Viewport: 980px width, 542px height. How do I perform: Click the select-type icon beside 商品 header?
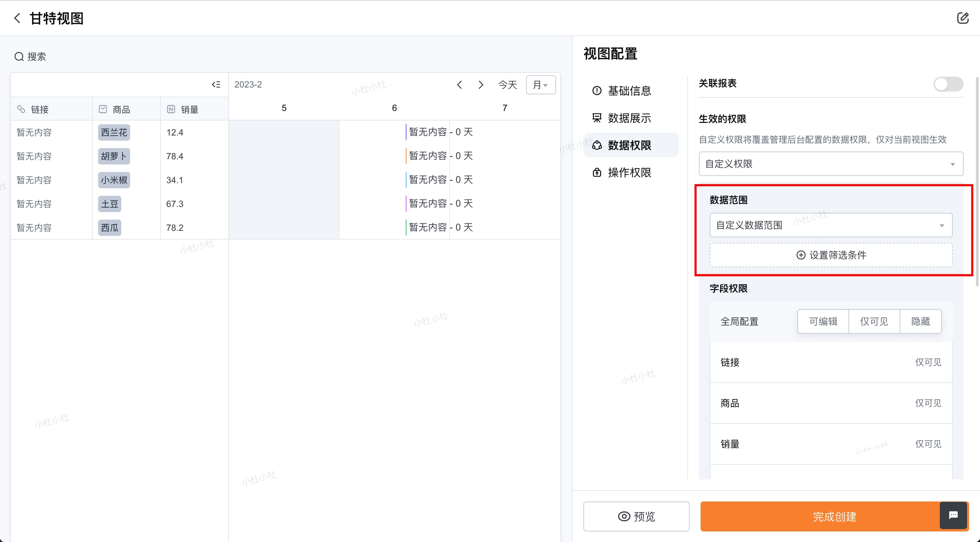pyautogui.click(x=103, y=109)
